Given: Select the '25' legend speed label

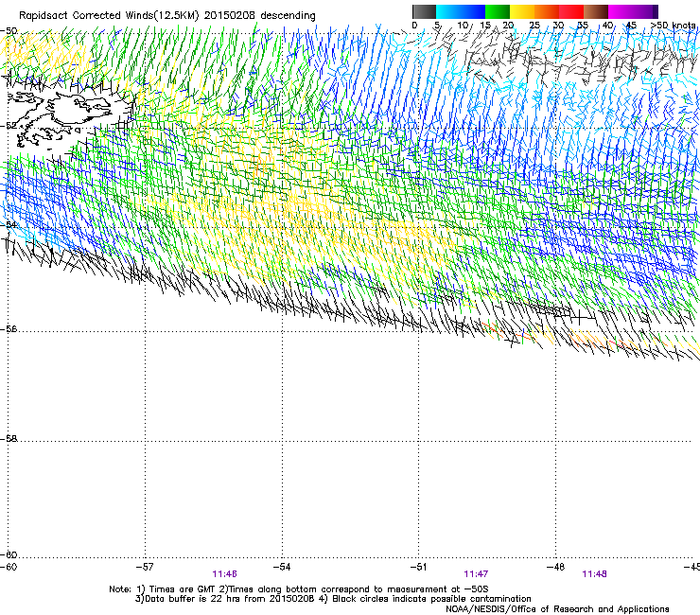Looking at the screenshot, I should tap(534, 25).
